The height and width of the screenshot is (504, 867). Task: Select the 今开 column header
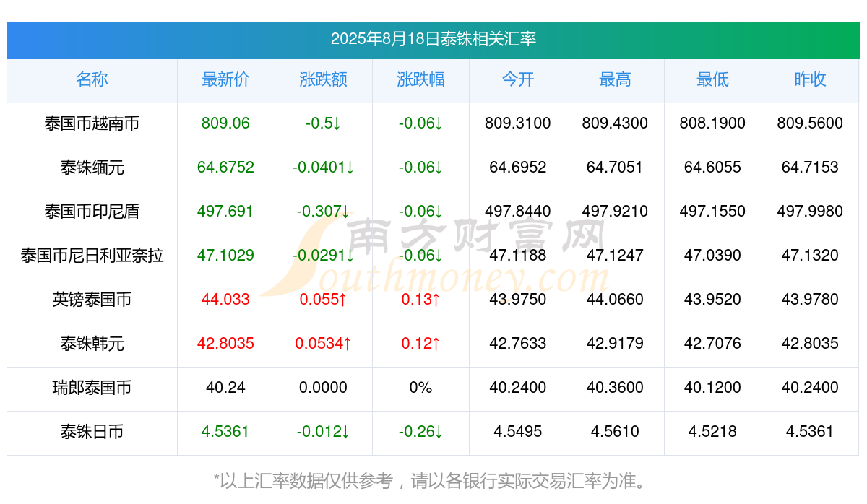pyautogui.click(x=518, y=80)
